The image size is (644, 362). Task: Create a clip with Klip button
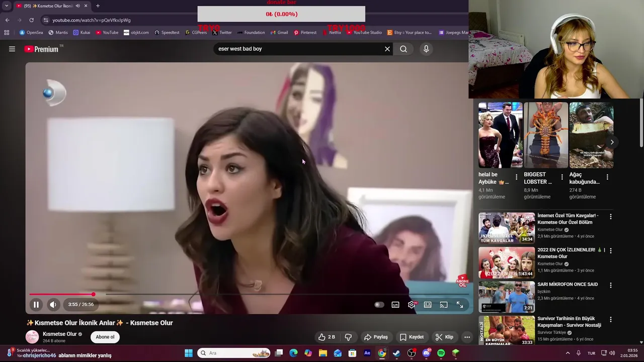click(x=444, y=337)
